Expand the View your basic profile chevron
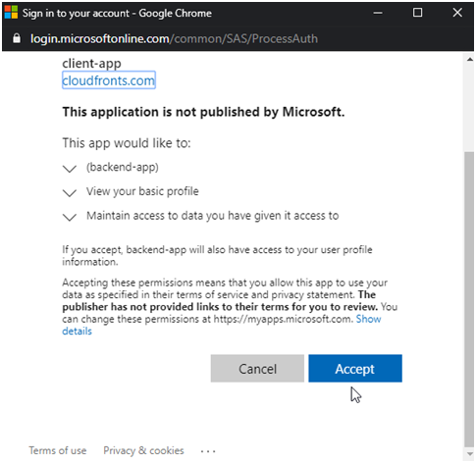Viewport: 476px width, 463px height. pyautogui.click(x=70, y=192)
